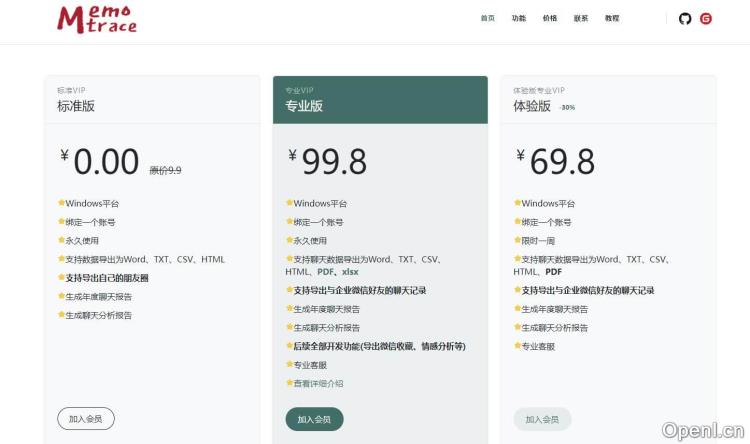The width and height of the screenshot is (750, 444).
Task: Open the red Gitee icon link
Action: point(706,18)
